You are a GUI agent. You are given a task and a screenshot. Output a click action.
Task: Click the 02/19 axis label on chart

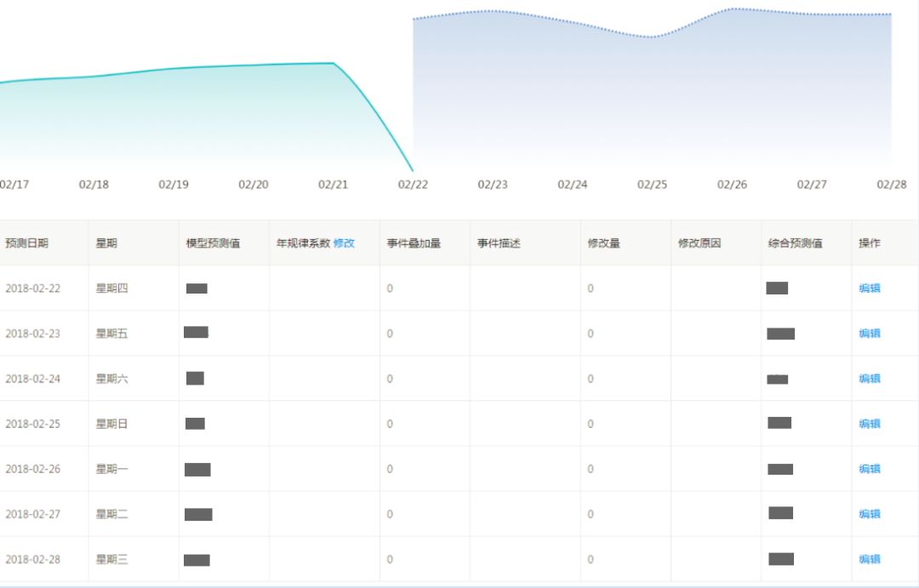[174, 185]
